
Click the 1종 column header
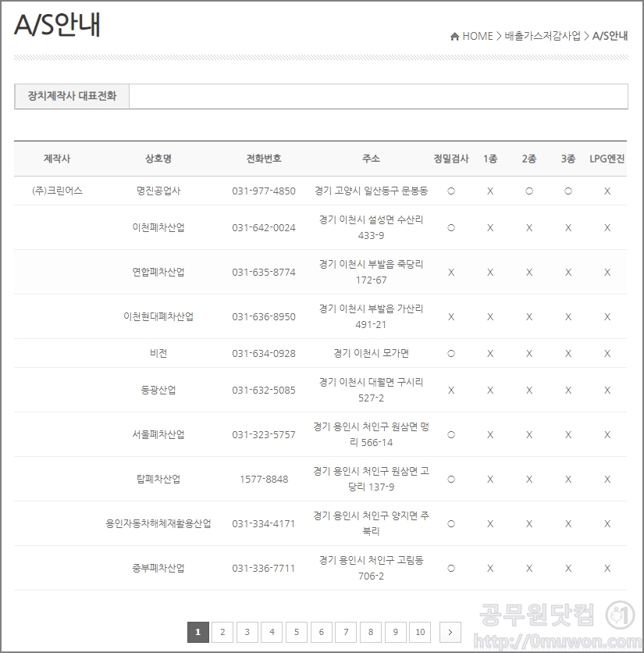coord(490,159)
